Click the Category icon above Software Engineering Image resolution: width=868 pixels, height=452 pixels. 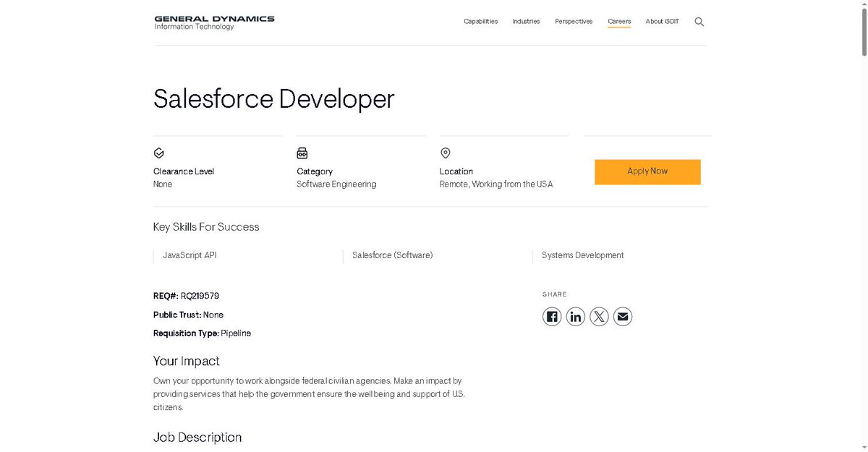[302, 153]
